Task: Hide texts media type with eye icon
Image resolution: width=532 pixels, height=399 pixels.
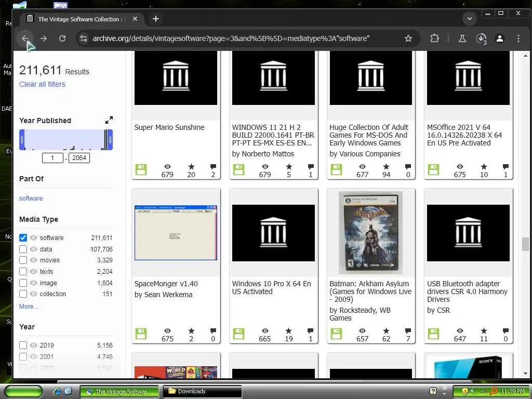Action: [33, 271]
